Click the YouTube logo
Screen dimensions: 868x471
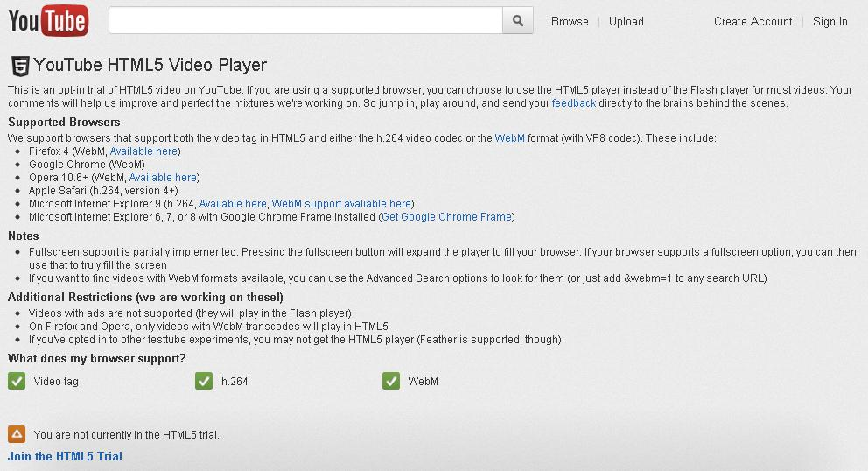[x=48, y=20]
